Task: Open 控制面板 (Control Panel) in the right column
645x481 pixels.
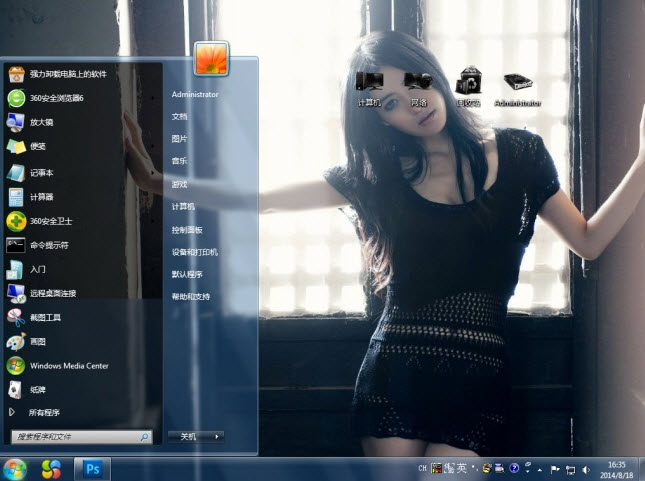Action: pos(187,230)
